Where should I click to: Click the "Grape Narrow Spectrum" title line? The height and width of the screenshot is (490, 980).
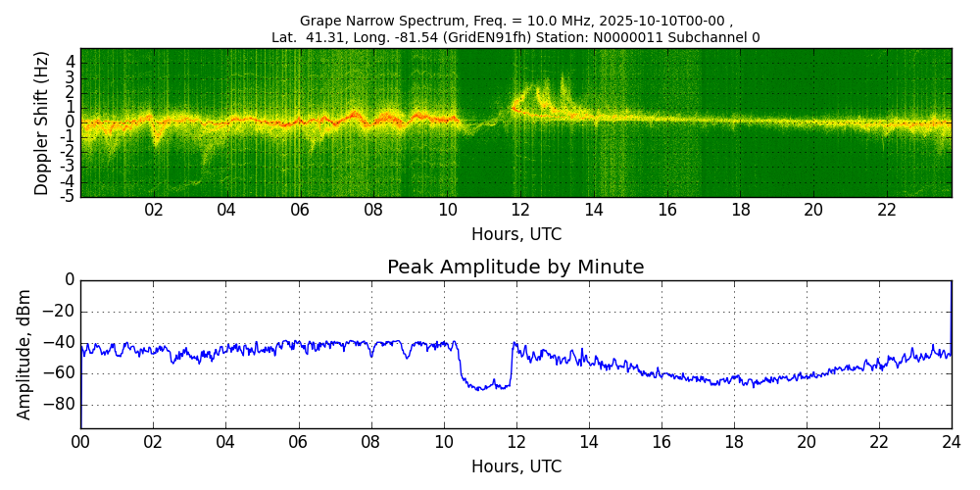[x=515, y=21]
